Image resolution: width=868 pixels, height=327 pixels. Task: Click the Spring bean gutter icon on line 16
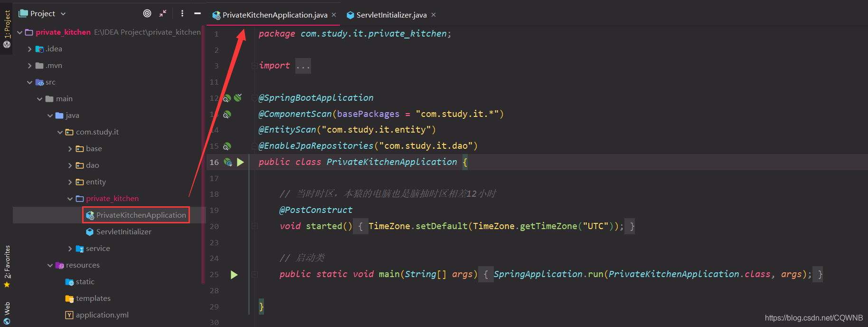[x=228, y=163]
